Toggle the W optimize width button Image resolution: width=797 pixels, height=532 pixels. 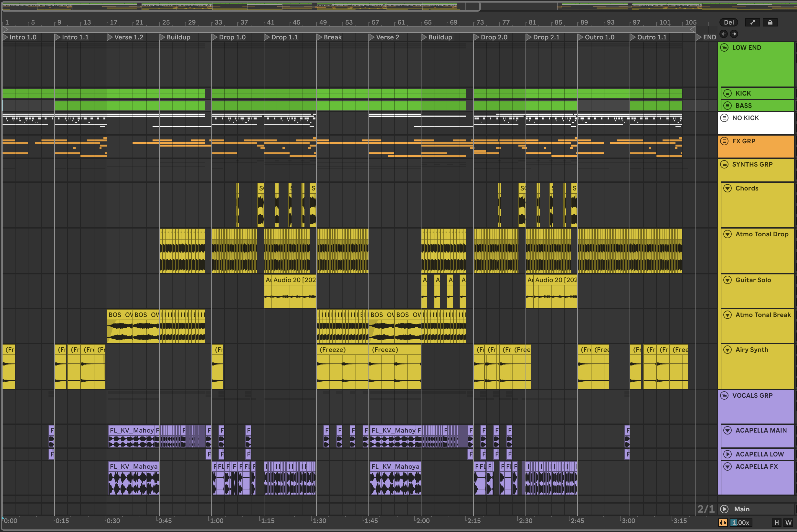point(789,523)
